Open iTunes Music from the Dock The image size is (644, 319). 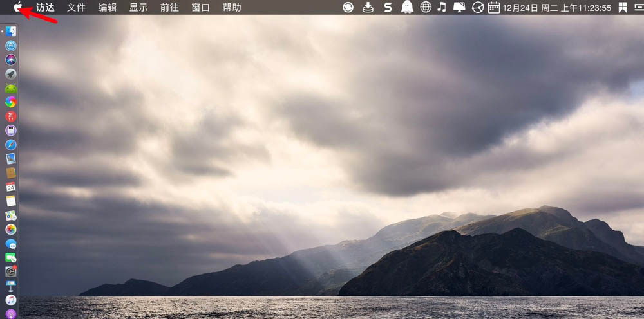pos(11,300)
